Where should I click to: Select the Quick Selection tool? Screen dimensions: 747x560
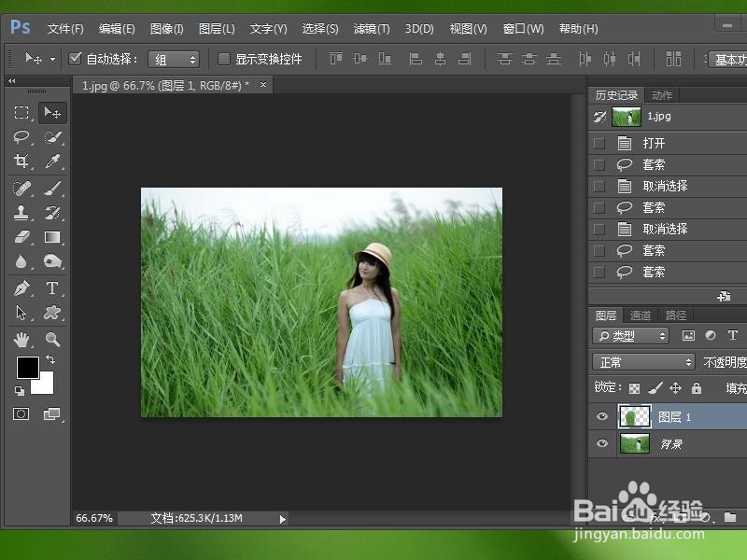click(52, 137)
